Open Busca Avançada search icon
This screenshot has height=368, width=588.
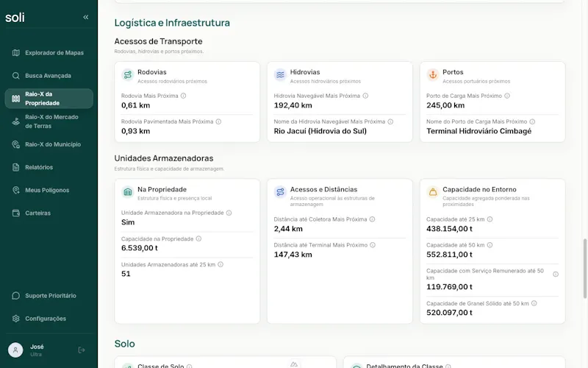pos(15,76)
